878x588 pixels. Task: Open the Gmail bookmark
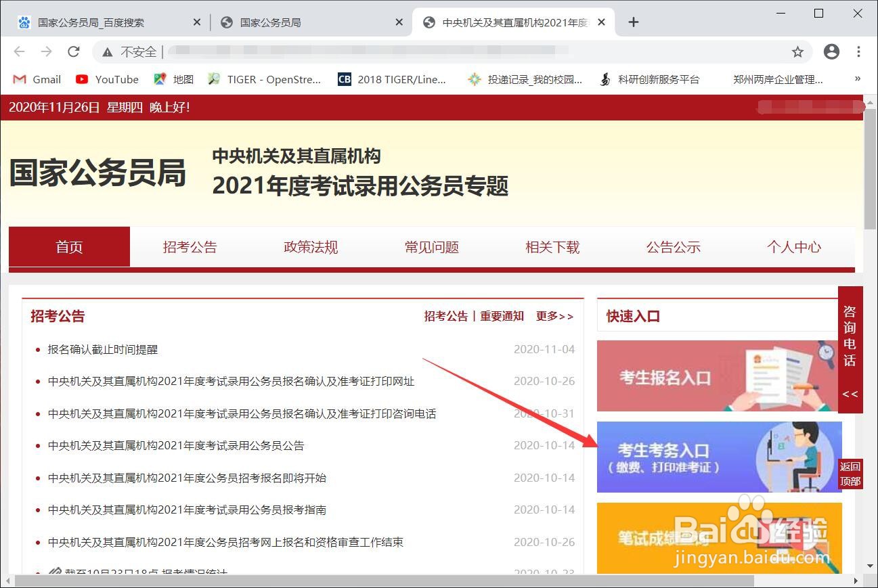coord(37,79)
